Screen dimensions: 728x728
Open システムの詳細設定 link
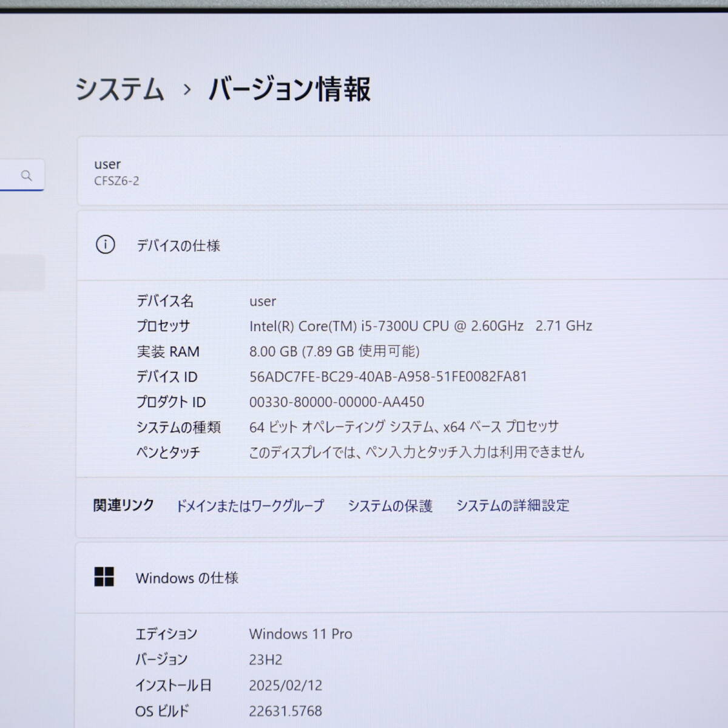(513, 505)
